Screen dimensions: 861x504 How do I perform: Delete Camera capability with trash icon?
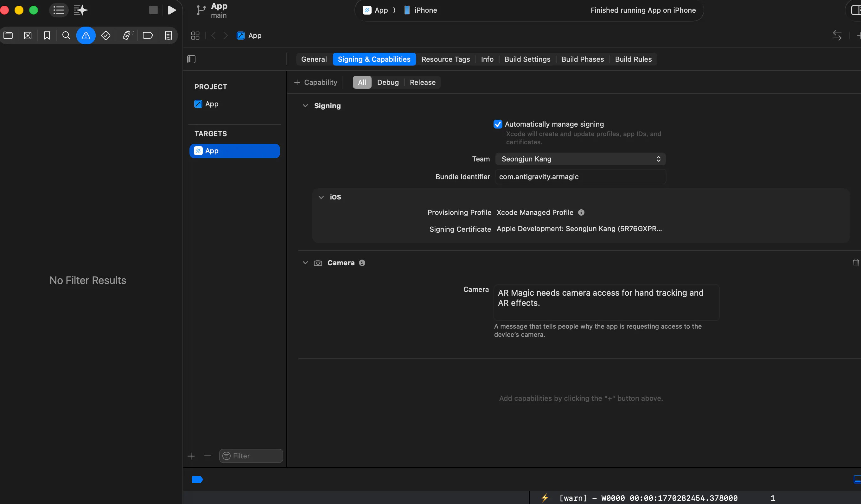(x=856, y=262)
